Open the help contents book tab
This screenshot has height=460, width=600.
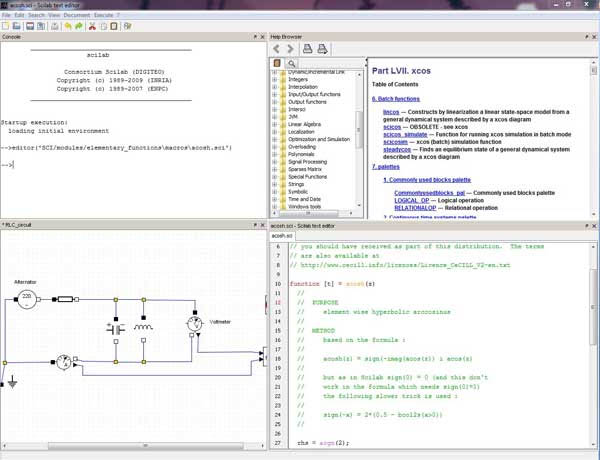pos(277,63)
